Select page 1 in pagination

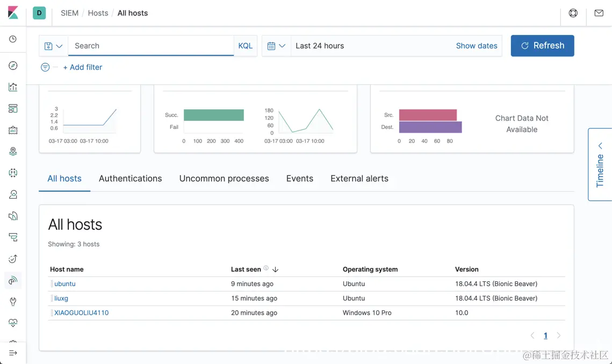(x=546, y=336)
